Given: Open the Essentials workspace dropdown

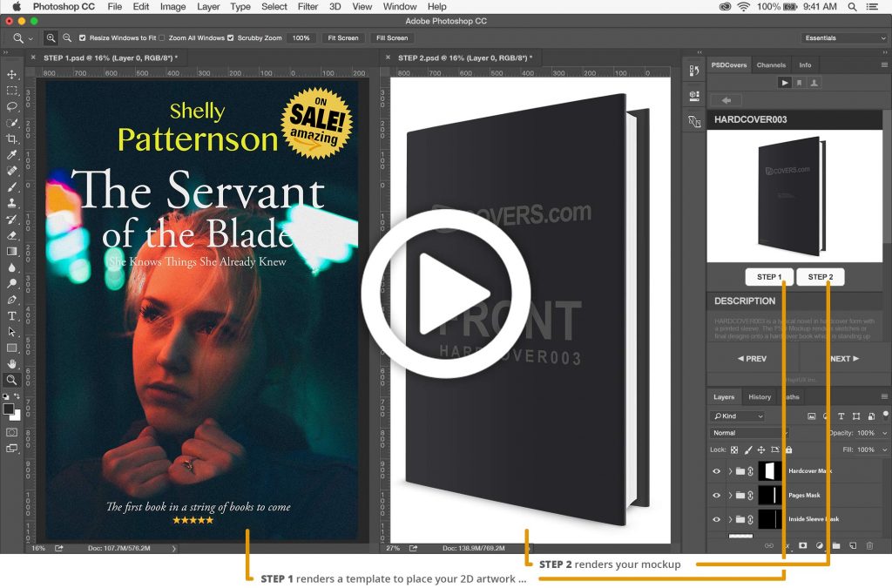Looking at the screenshot, I should pos(844,38).
